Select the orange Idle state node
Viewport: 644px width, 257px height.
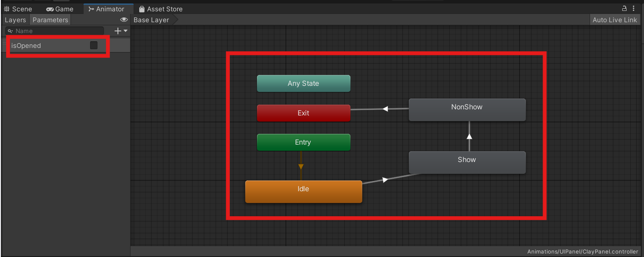point(303,192)
